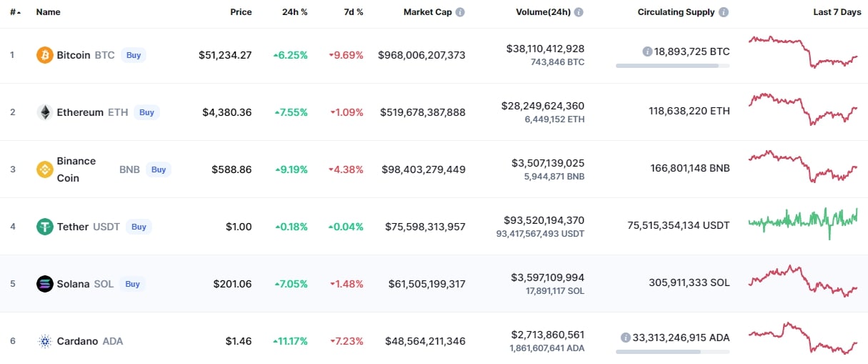The height and width of the screenshot is (364, 868).
Task: Click the Buy button next to Bitcoin
Action: 134,55
